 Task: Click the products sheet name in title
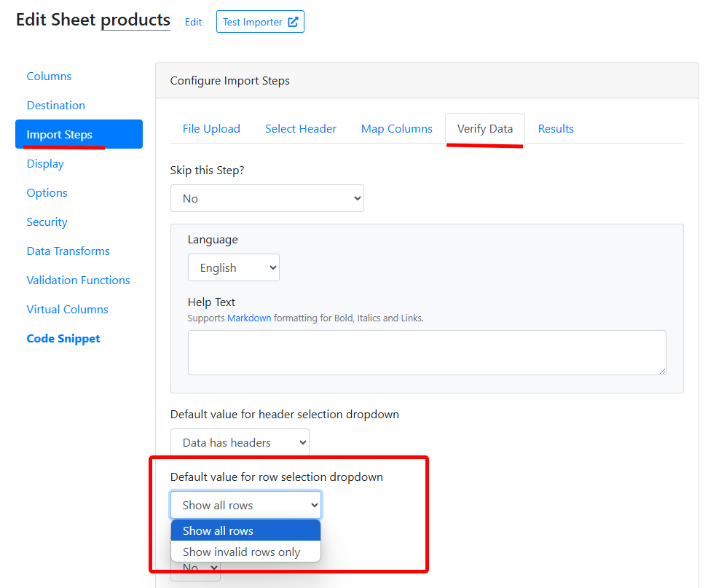pyautogui.click(x=135, y=20)
